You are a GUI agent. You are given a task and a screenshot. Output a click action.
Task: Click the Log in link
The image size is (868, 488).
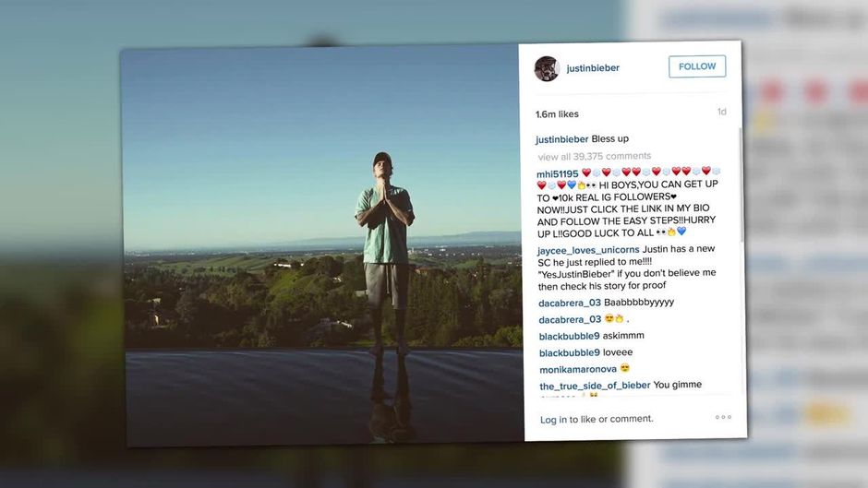coord(553,420)
